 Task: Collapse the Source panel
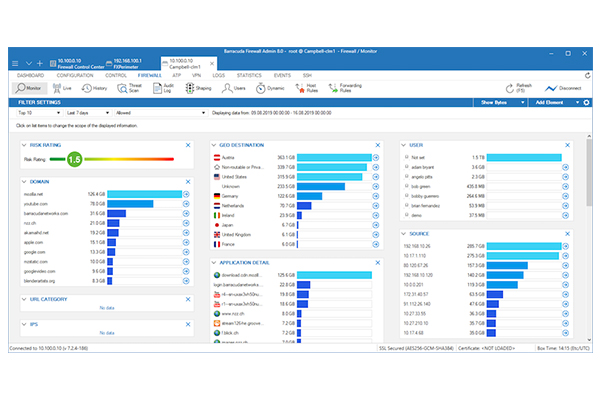pyautogui.click(x=404, y=233)
